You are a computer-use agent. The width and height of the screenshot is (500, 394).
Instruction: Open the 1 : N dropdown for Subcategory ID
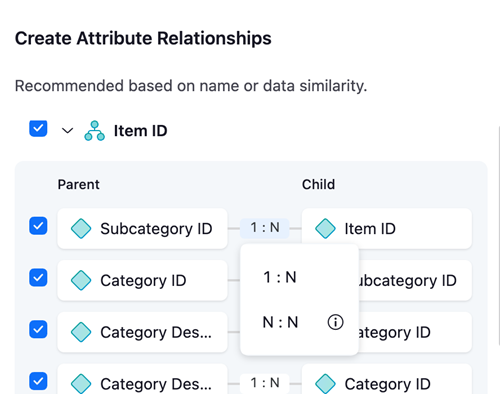(x=265, y=228)
